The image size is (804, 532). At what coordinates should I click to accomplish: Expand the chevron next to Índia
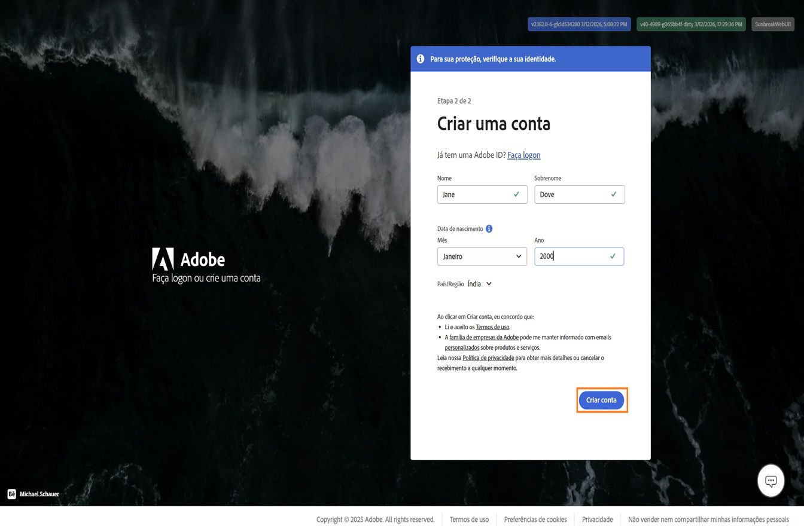[489, 283]
